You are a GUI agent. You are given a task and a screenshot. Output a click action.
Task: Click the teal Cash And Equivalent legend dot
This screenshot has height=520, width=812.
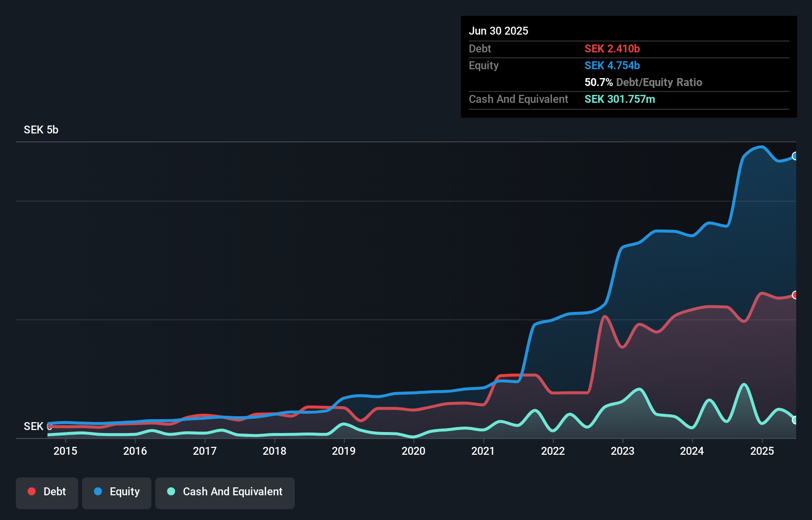[171, 491]
